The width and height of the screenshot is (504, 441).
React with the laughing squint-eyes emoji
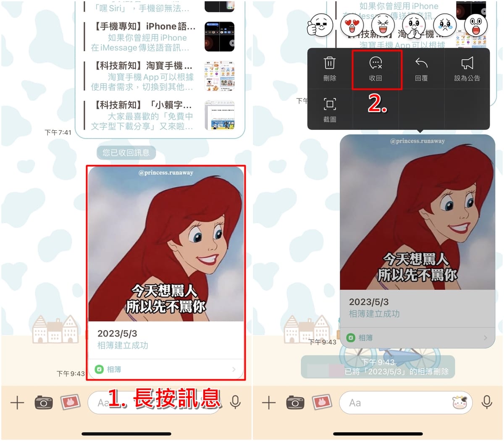[x=383, y=25]
